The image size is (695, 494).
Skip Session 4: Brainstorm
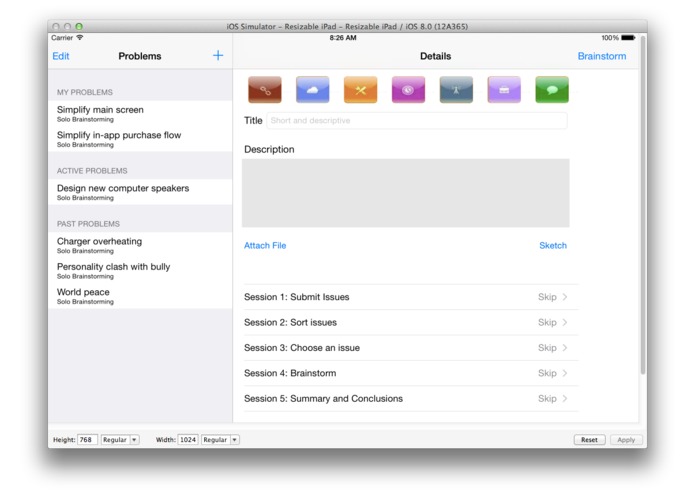pyautogui.click(x=547, y=373)
